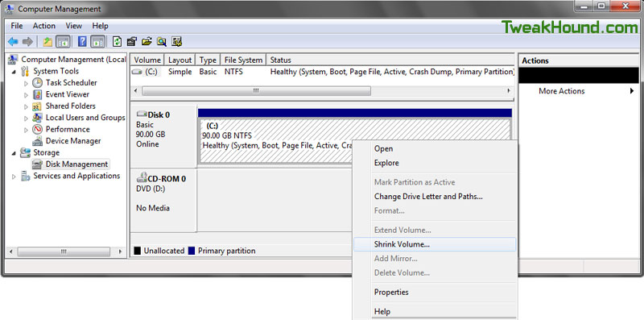
Task: Click the volume list horizontal scrollbar thumb
Action: 256,90
